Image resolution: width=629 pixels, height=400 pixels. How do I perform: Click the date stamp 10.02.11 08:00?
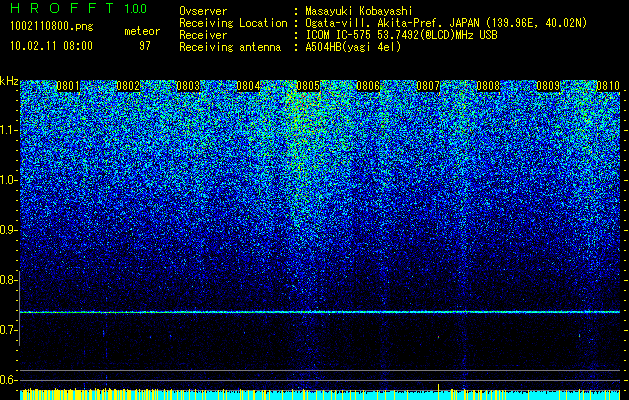(51, 45)
